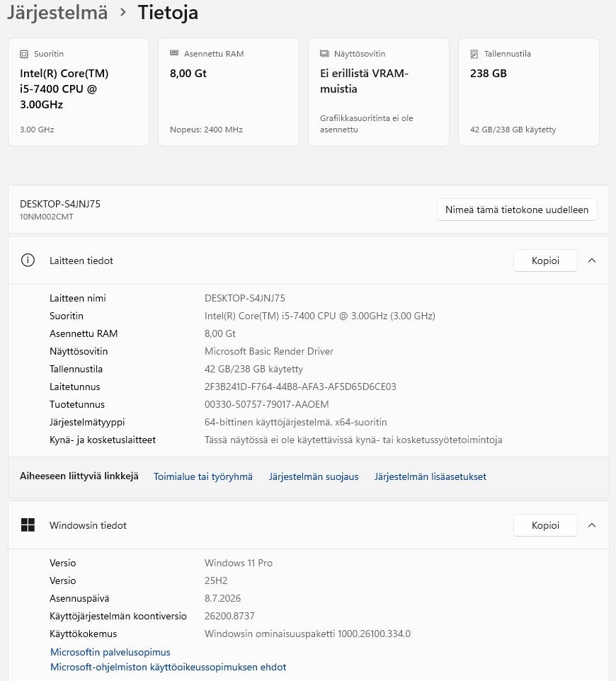Collapse the Windowsin tiedot section chevron
Image resolution: width=616 pixels, height=681 pixels.
coord(592,525)
